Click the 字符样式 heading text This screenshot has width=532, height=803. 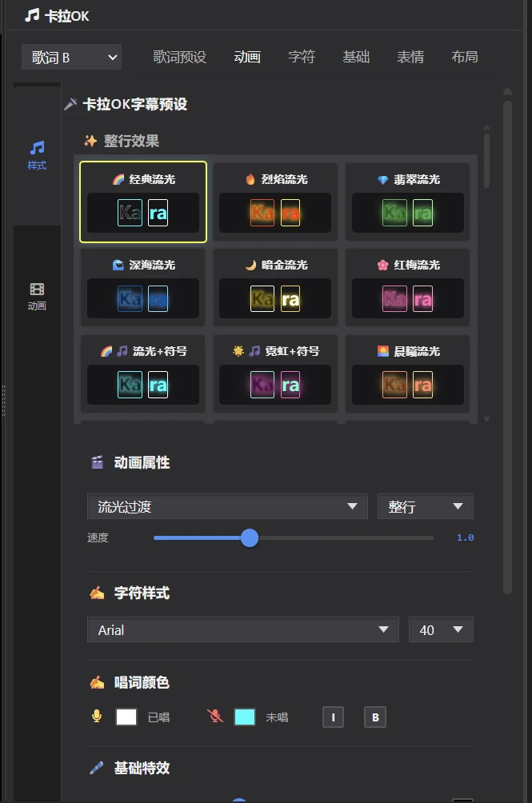[x=142, y=593]
